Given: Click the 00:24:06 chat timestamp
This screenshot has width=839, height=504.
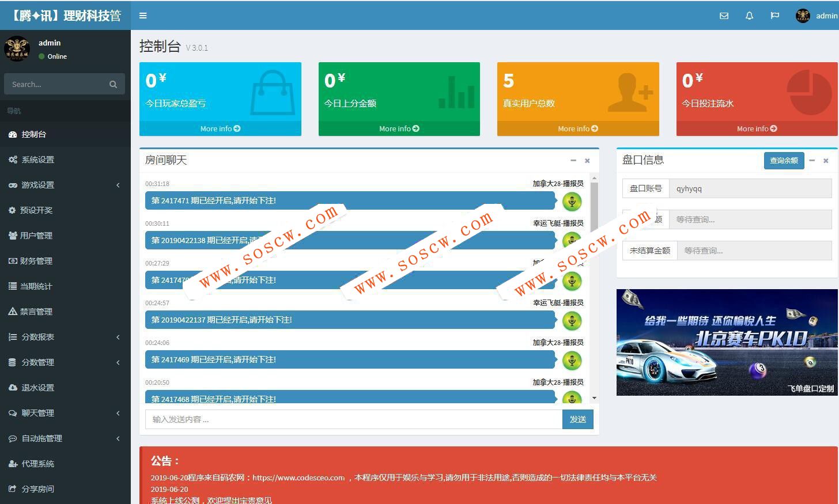Looking at the screenshot, I should (x=157, y=343).
